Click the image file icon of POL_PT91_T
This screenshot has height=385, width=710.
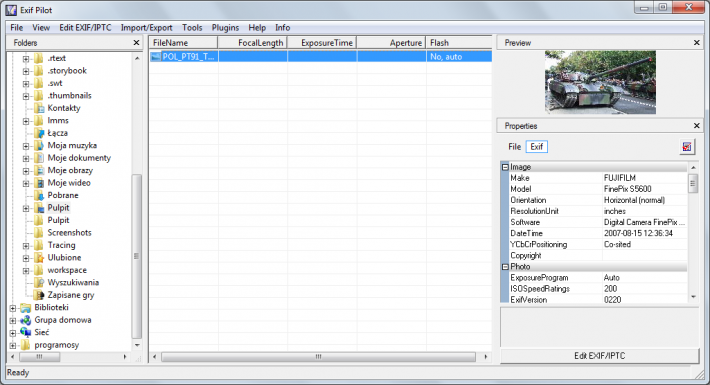pyautogui.click(x=156, y=57)
